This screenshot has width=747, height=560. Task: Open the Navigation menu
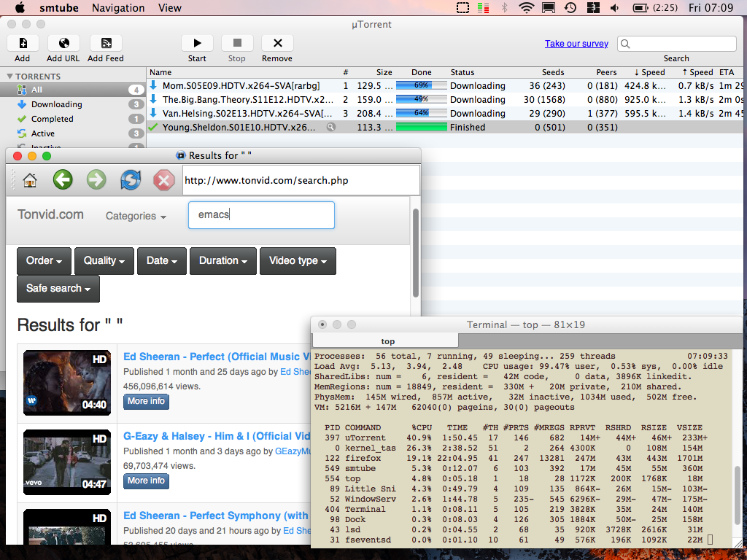(x=118, y=7)
